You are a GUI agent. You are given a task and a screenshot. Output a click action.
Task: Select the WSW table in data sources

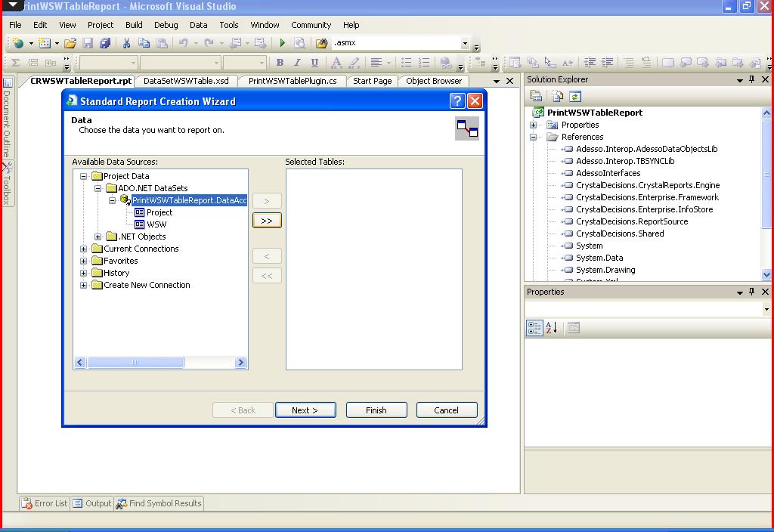(156, 224)
